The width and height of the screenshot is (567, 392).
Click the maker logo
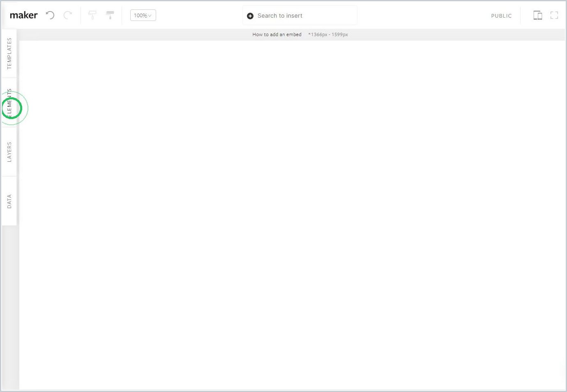click(23, 15)
